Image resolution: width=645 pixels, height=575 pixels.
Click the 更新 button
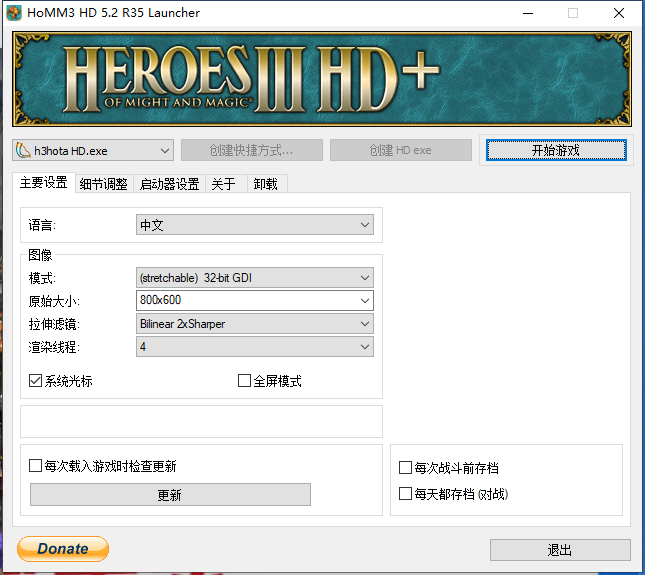click(x=170, y=495)
